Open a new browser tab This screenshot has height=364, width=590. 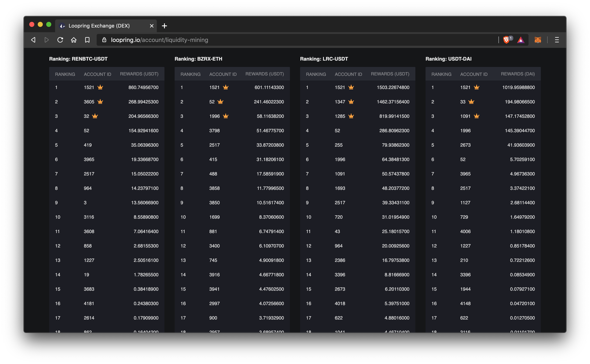(x=164, y=26)
